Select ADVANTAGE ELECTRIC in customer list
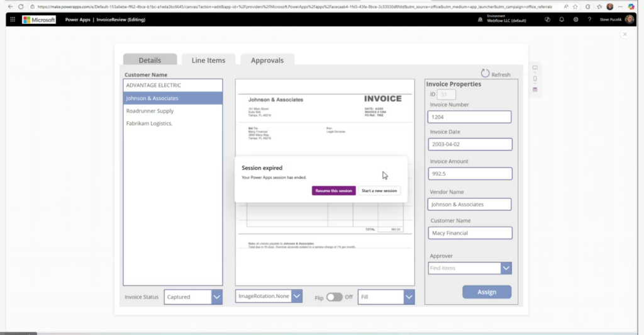Viewport: 644px width, 335px height. click(173, 85)
